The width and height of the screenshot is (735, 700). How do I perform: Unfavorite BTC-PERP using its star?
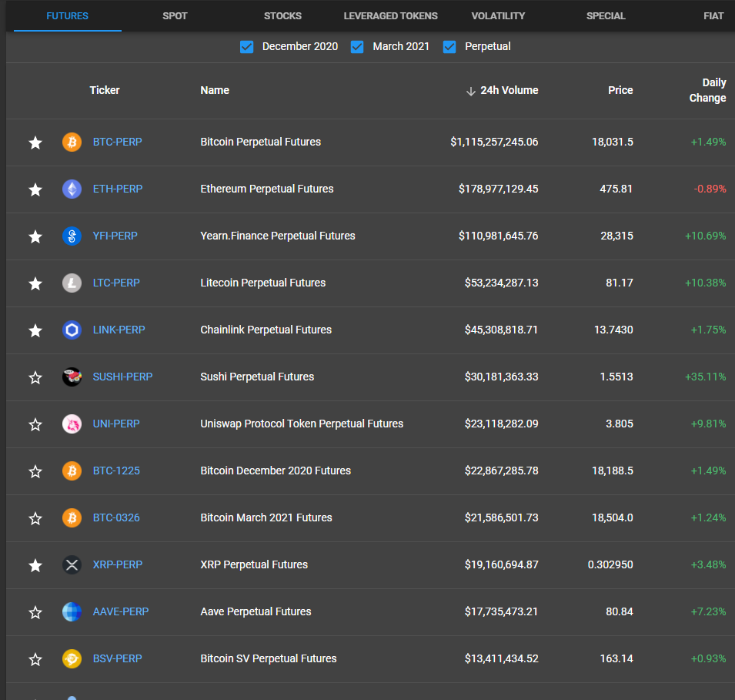35,142
